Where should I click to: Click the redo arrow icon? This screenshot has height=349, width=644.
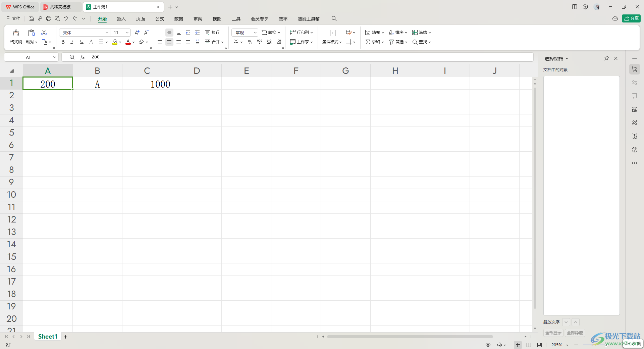75,18
